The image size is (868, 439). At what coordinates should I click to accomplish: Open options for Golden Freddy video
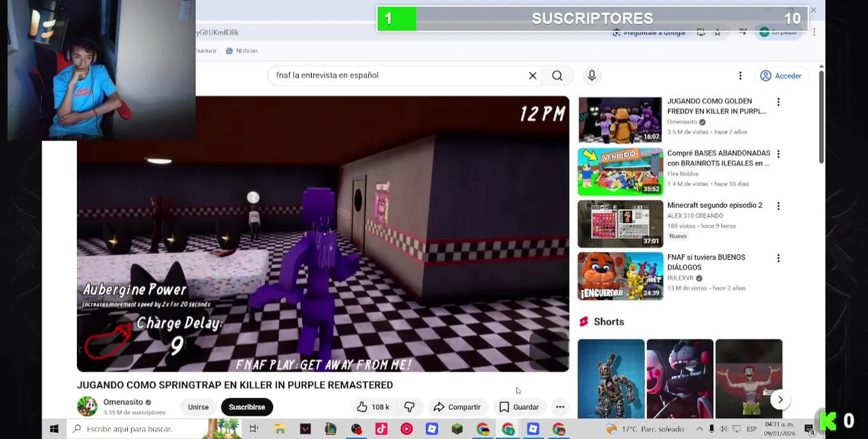[x=778, y=102]
